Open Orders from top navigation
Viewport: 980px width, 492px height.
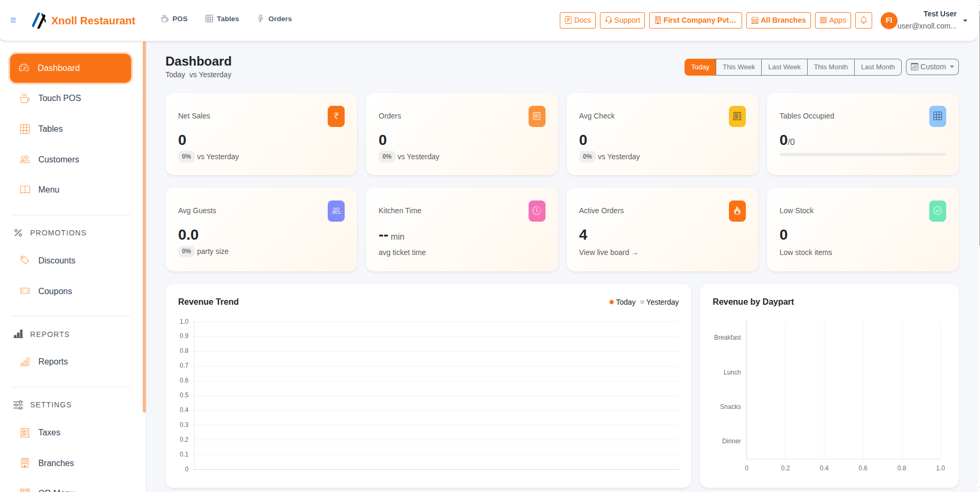point(274,19)
